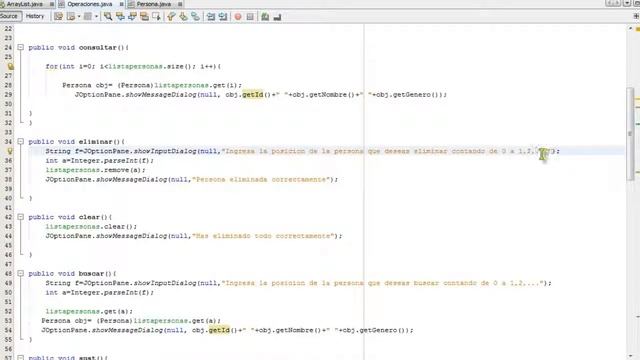Click the Back navigation icon in the editor toolbar

(71, 17)
